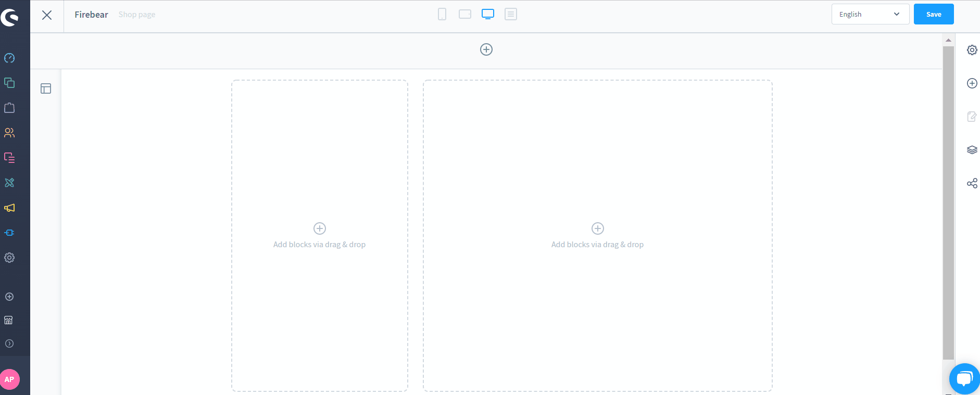Switch to tablet viewport preview

coord(465,15)
